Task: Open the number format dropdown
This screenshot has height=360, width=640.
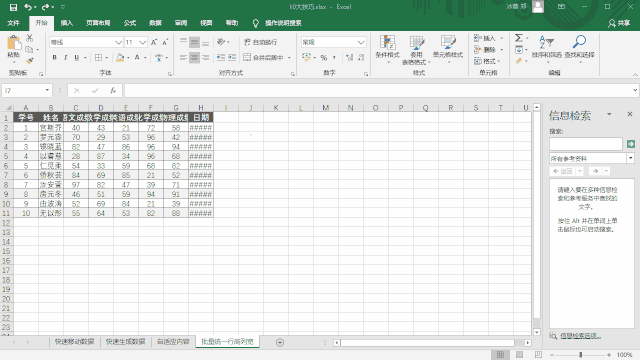Action: pyautogui.click(x=361, y=42)
